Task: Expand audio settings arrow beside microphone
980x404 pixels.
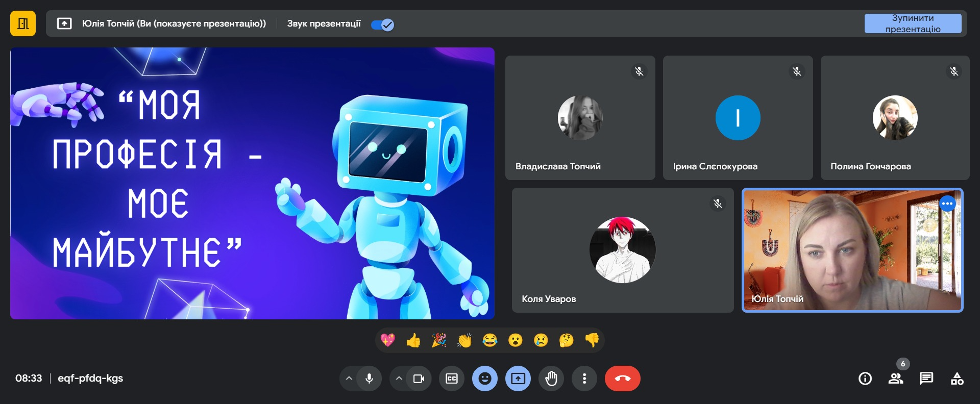Action: click(x=349, y=378)
